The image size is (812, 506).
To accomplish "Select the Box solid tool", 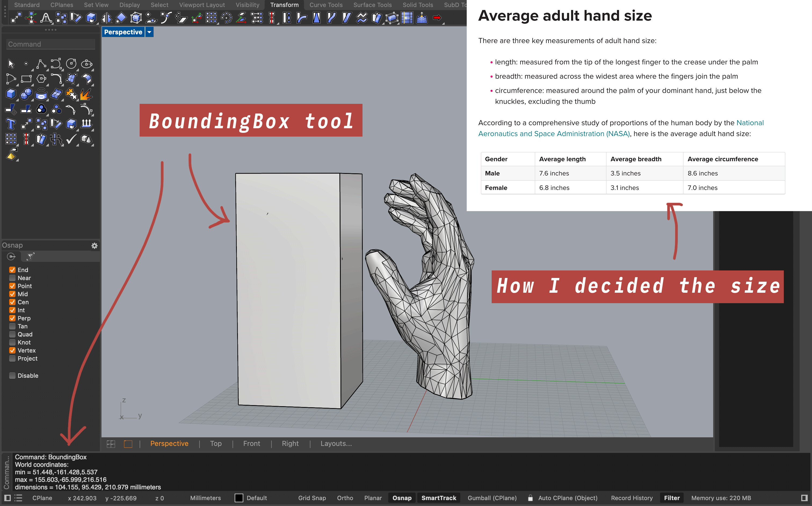I will click(11, 94).
